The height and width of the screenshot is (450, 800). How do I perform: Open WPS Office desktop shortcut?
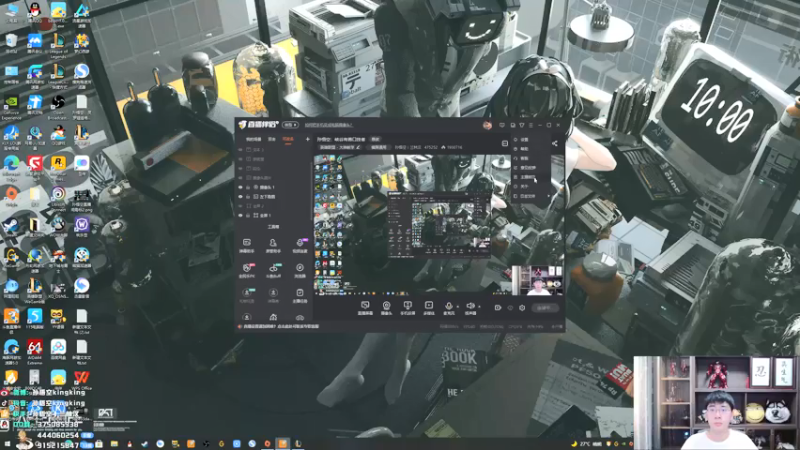point(81,380)
